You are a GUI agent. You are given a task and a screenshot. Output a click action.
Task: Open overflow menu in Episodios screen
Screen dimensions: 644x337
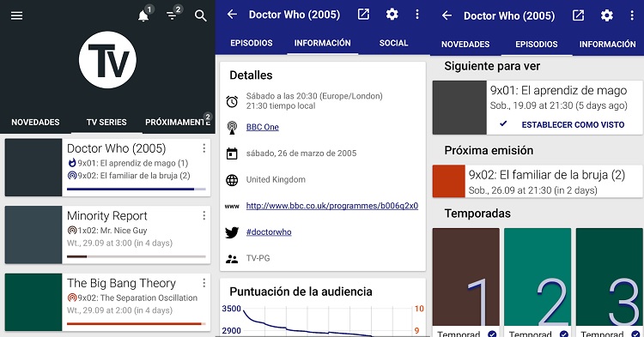[632, 15]
